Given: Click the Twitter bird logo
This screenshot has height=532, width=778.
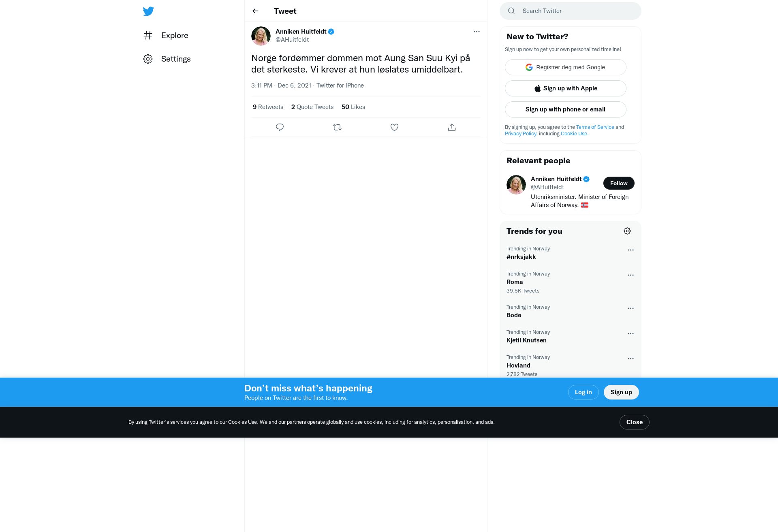Looking at the screenshot, I should [x=148, y=11].
